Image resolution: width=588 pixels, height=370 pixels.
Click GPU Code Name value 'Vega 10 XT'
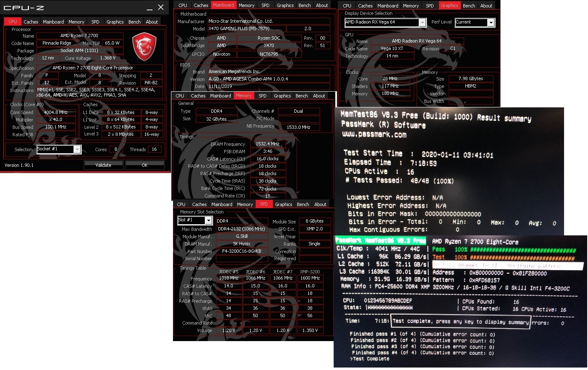click(x=392, y=48)
